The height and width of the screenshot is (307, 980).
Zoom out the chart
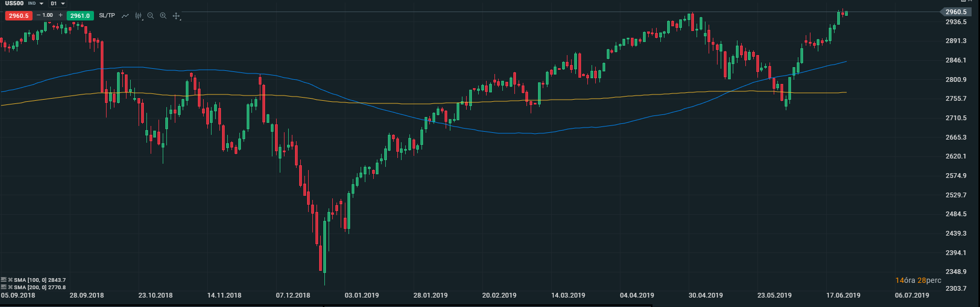151,16
